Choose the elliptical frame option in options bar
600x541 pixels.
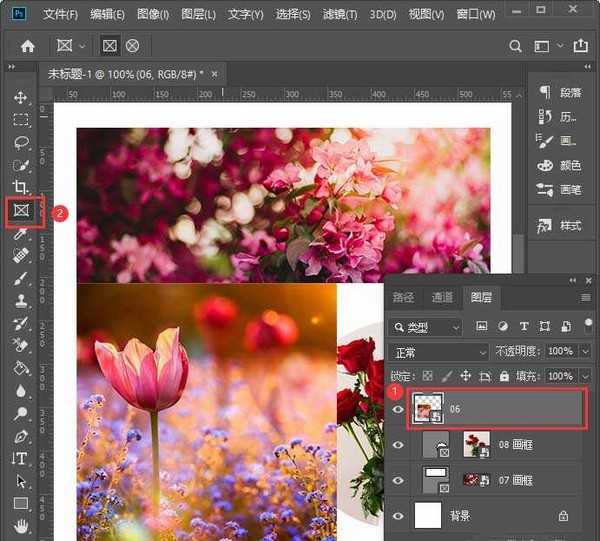click(132, 46)
